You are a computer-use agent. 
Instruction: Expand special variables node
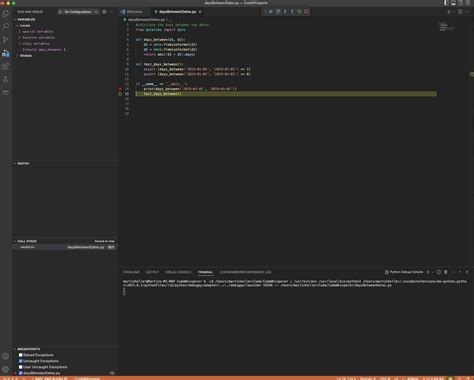point(37,31)
